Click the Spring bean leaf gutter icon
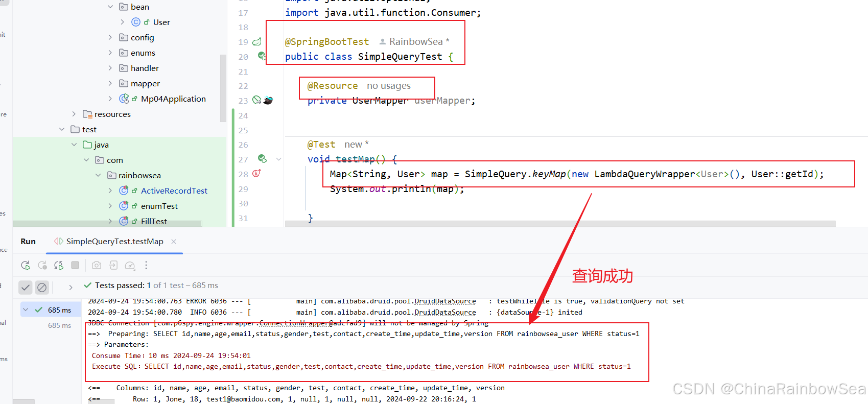This screenshot has height=404, width=868. tap(257, 42)
